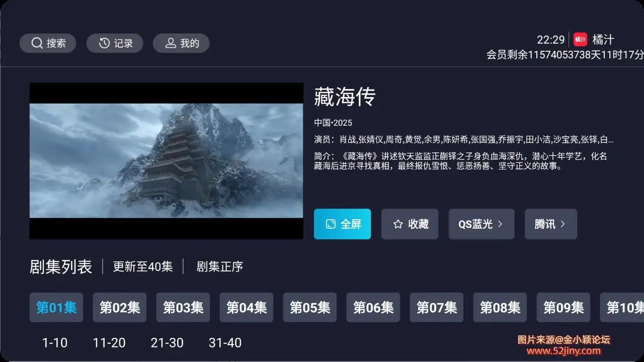Click the star icon to favorite
The height and width of the screenshot is (362, 644).
pos(398,224)
